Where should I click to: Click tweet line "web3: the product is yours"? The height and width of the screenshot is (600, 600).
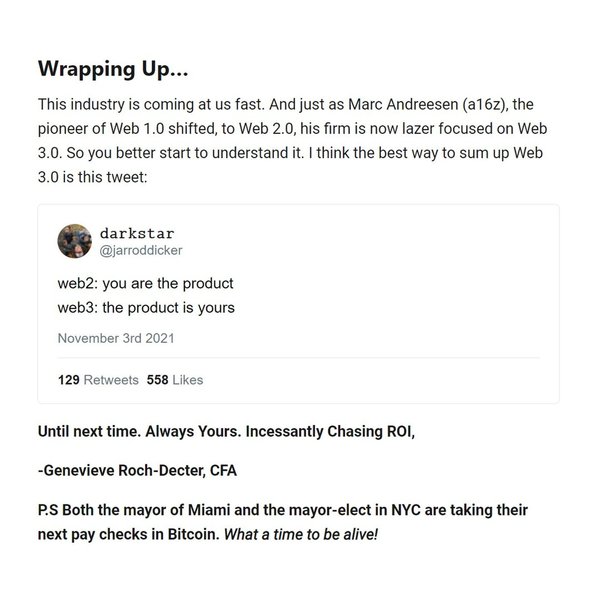pyautogui.click(x=146, y=307)
